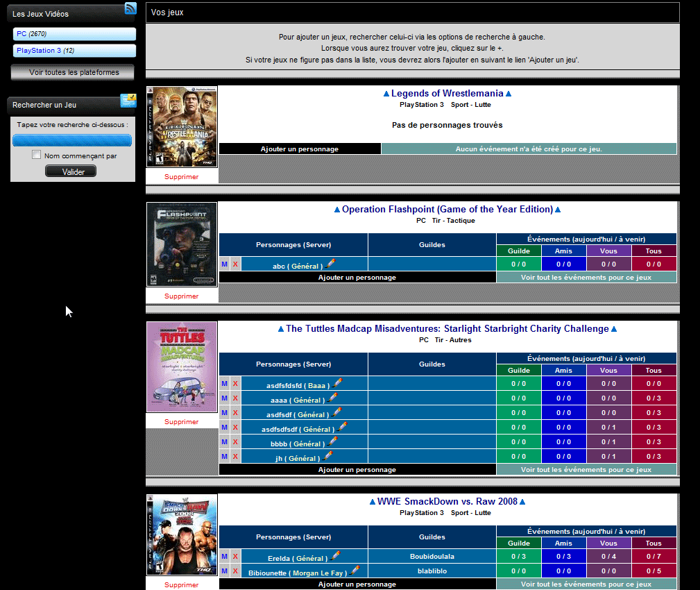Click the M icon for Bibiounette
Viewport: 700px width, 590px height.
coord(225,571)
